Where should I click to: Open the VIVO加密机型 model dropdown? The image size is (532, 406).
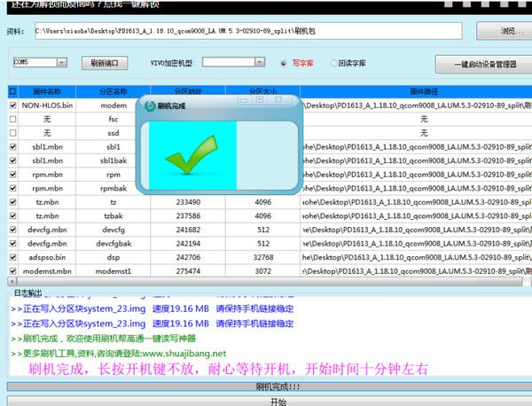coord(260,62)
